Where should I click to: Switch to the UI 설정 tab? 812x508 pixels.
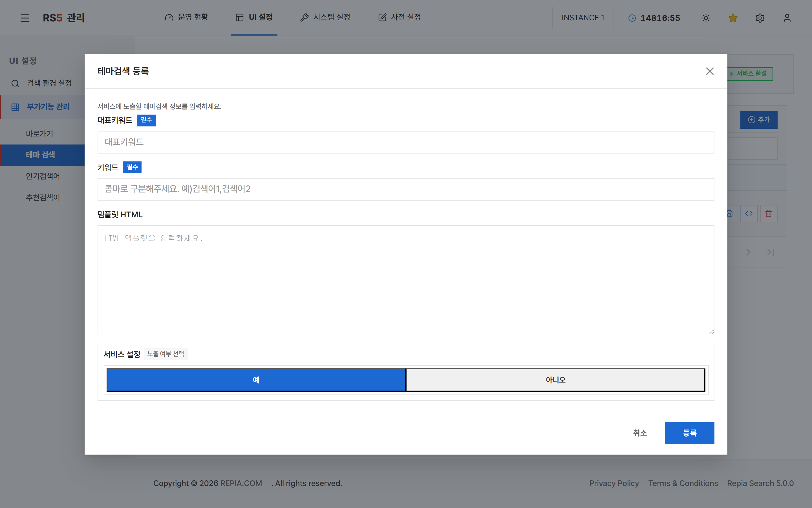tap(254, 17)
